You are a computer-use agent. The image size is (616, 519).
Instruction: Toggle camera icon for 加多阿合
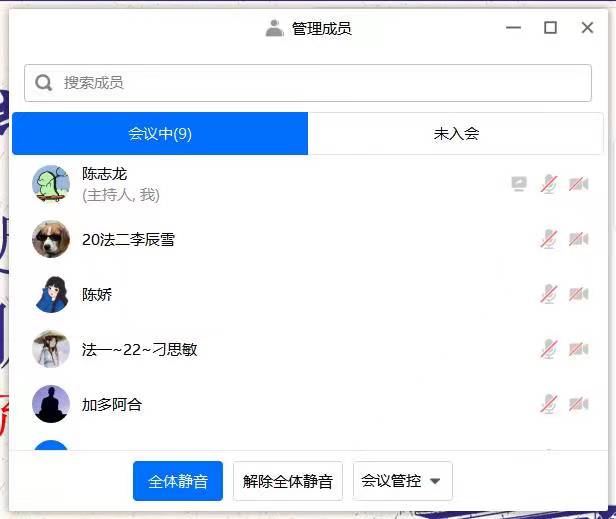[x=579, y=404]
